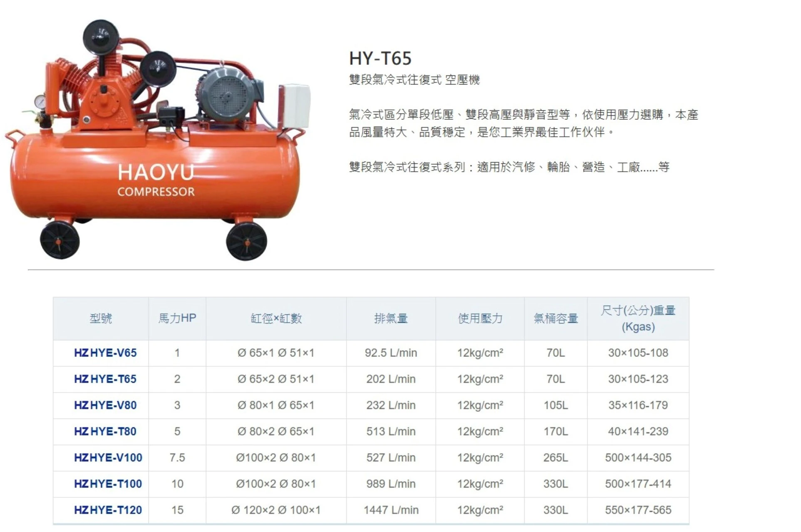Click dimension value 30×105-108
The image size is (801, 532).
[x=638, y=353]
